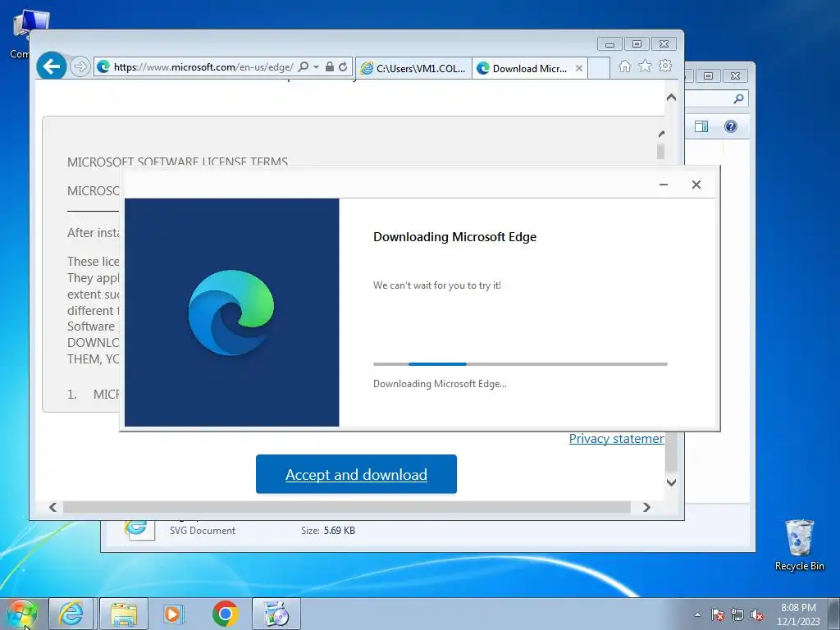Click horizontal scrollbar left arrow

click(53, 507)
